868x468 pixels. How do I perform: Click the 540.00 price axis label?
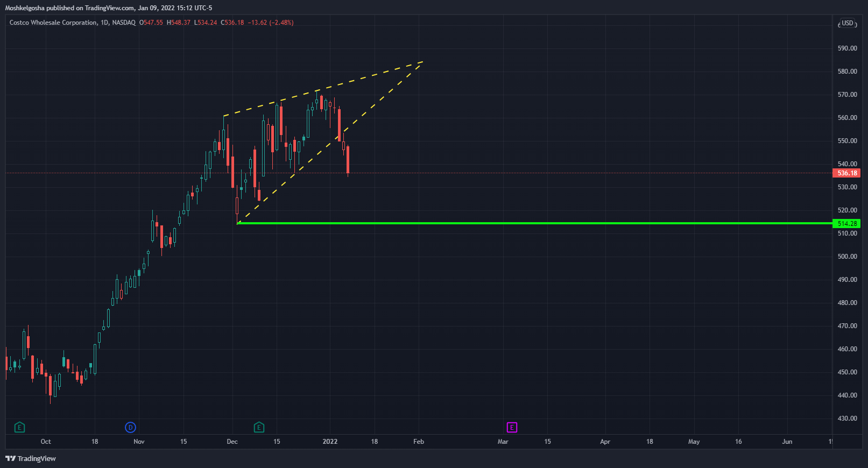[847, 164]
